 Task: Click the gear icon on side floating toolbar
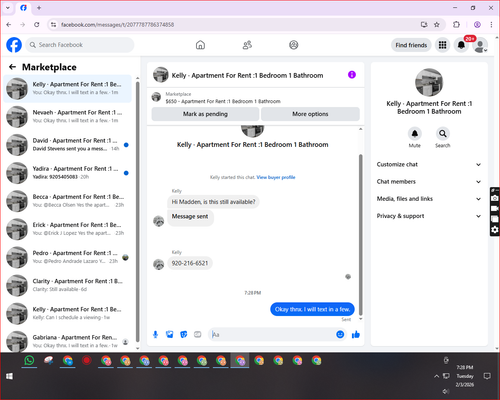tap(495, 230)
